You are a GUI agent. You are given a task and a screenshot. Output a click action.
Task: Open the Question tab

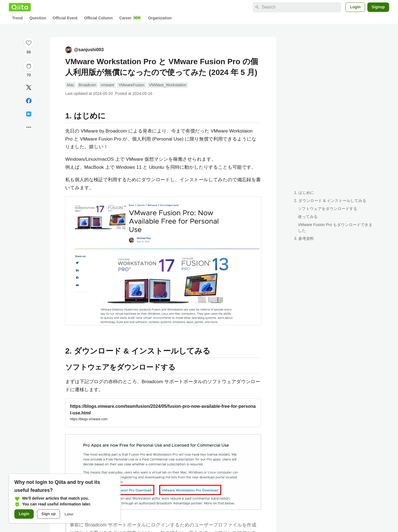pos(38,18)
